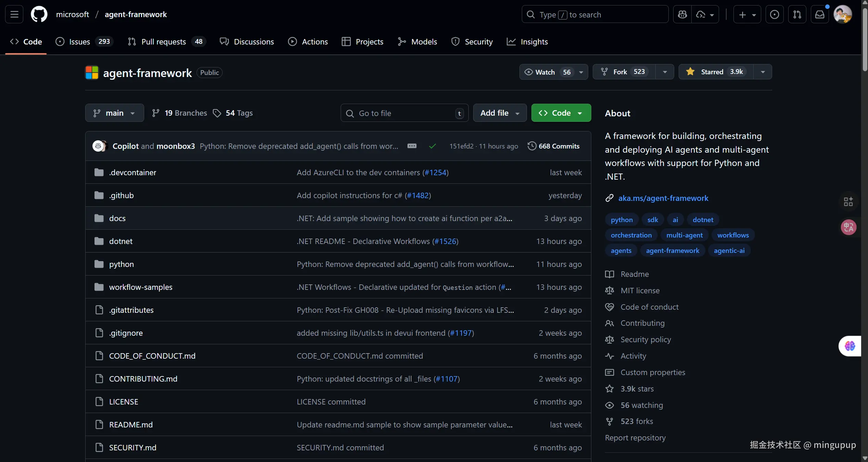Open the issues header icon

[x=774, y=14]
